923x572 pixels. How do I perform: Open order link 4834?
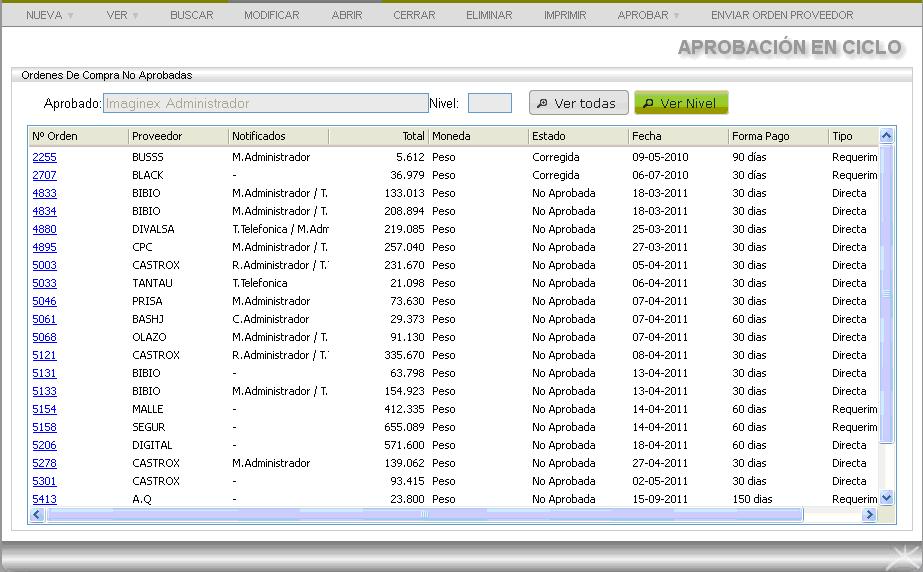tap(45, 211)
